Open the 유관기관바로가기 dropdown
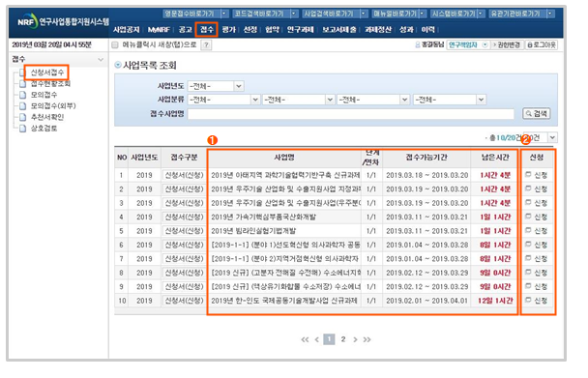Viewport: 588px width, 378px height. [x=550, y=14]
